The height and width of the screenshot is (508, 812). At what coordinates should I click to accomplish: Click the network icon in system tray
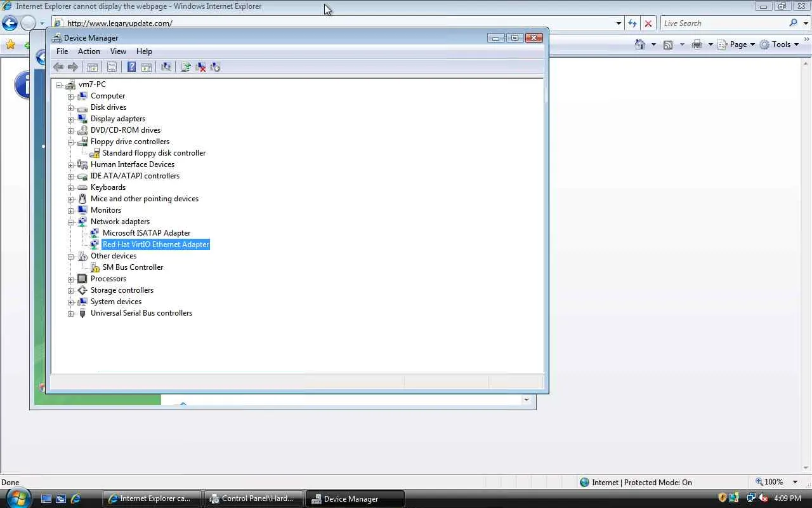751,498
